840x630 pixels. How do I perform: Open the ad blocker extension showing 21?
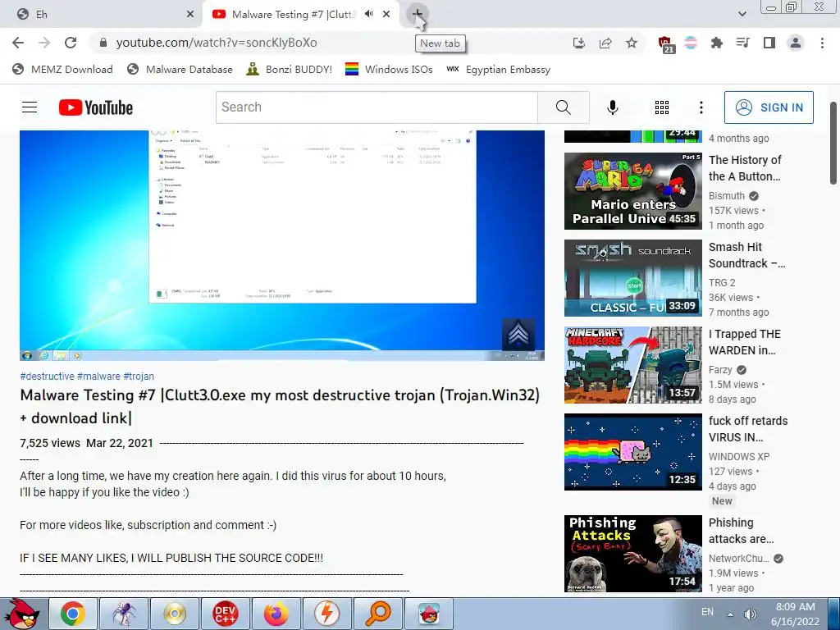(x=665, y=44)
